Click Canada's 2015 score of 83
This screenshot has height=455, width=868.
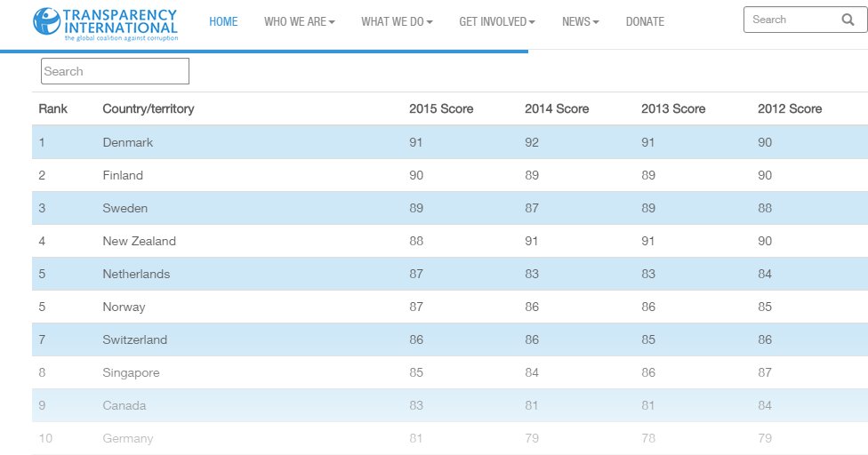point(416,405)
